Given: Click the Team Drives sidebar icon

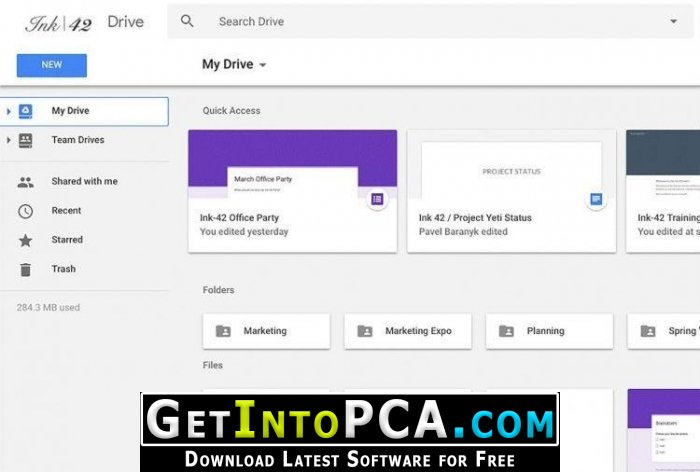Looking at the screenshot, I should tap(25, 140).
